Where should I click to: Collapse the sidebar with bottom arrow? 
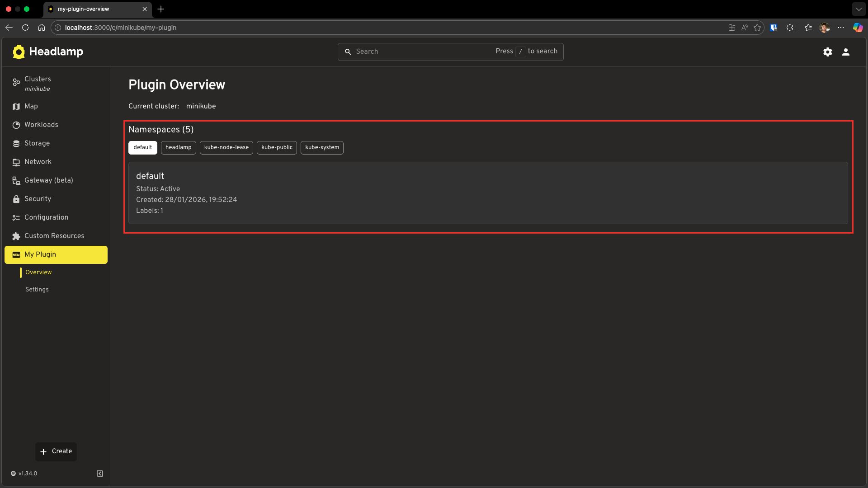(99, 473)
